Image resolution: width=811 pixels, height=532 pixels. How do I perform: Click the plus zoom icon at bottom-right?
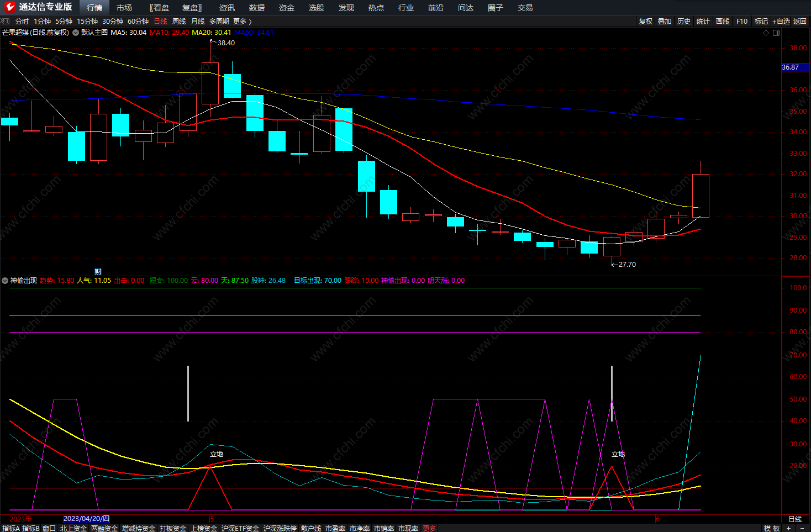pos(788,528)
